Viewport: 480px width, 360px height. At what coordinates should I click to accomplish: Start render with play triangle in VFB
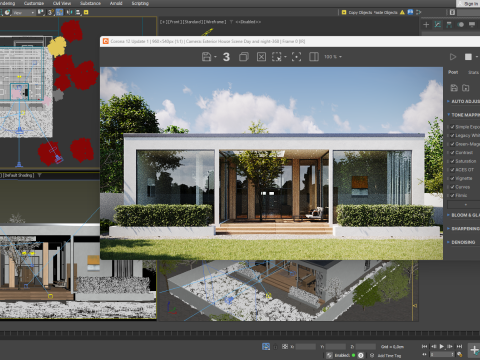(x=453, y=57)
